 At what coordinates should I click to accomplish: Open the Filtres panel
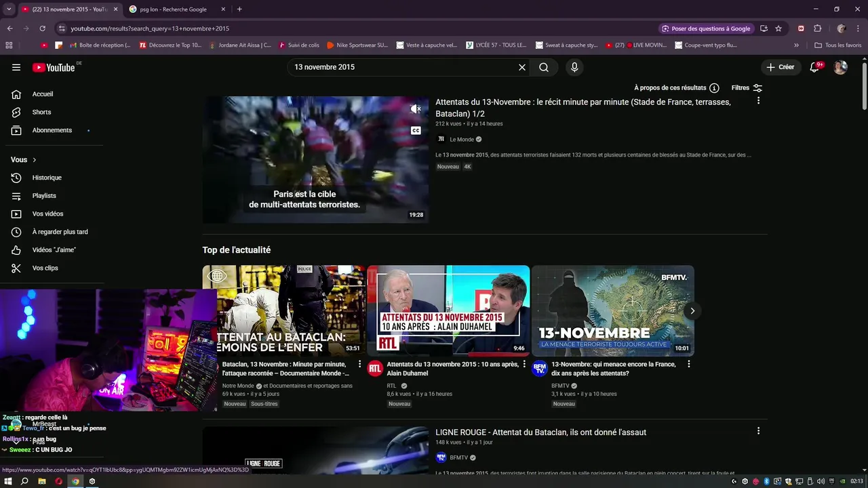tap(747, 88)
